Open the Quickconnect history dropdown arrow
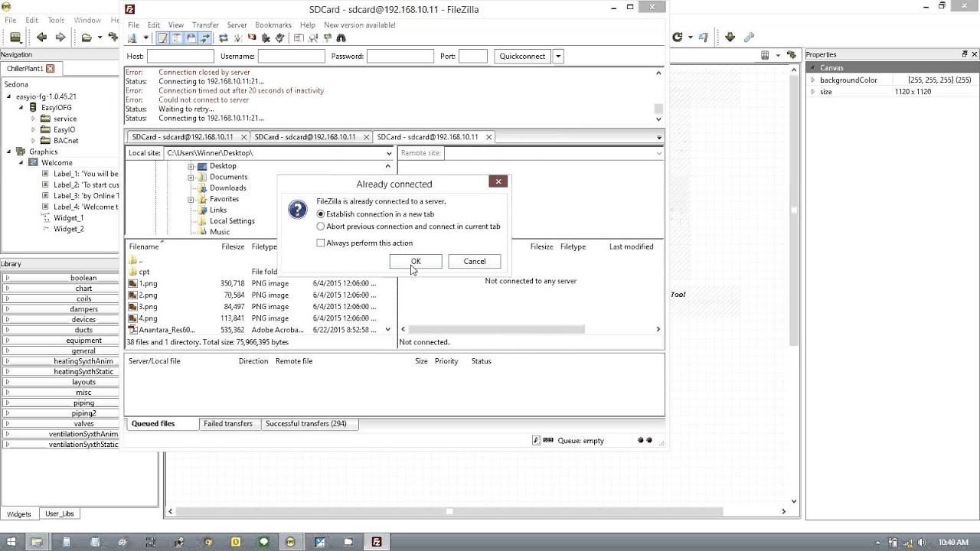980x551 pixels. pos(558,56)
